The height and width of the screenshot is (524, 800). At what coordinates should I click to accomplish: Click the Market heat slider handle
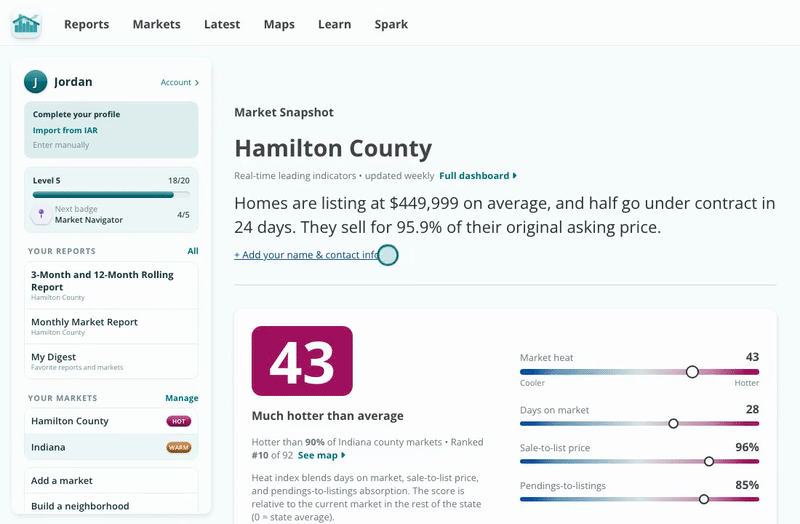coord(692,372)
